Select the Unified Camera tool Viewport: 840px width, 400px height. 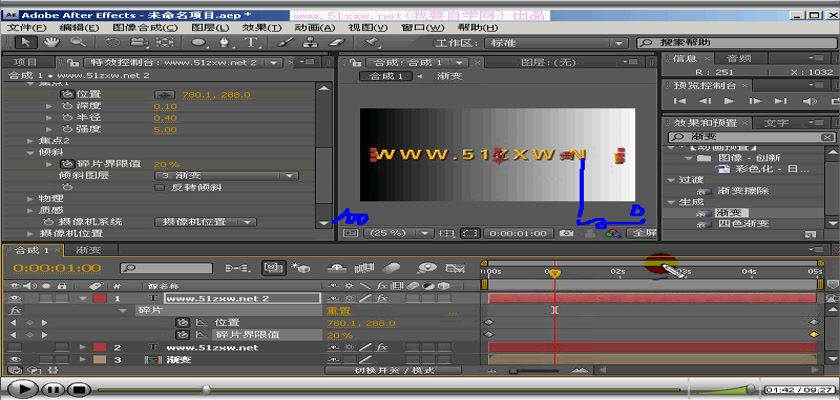pyautogui.click(x=139, y=42)
